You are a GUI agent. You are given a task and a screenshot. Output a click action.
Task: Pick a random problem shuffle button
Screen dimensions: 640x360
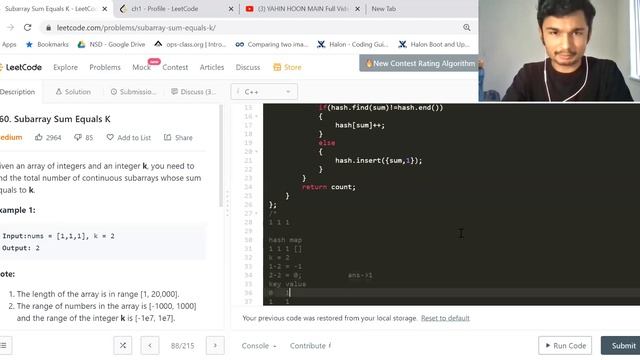tap(123, 346)
